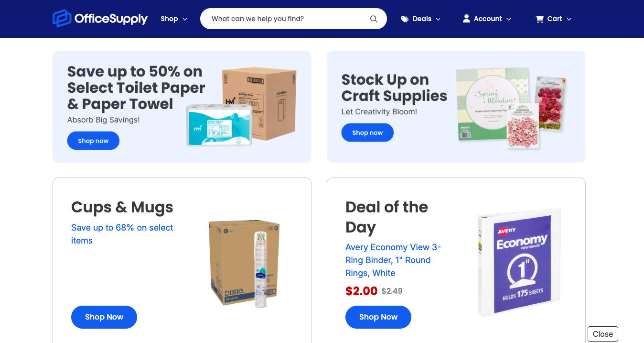
Task: Click the OfficeSupply logo icon
Action: [x=62, y=19]
